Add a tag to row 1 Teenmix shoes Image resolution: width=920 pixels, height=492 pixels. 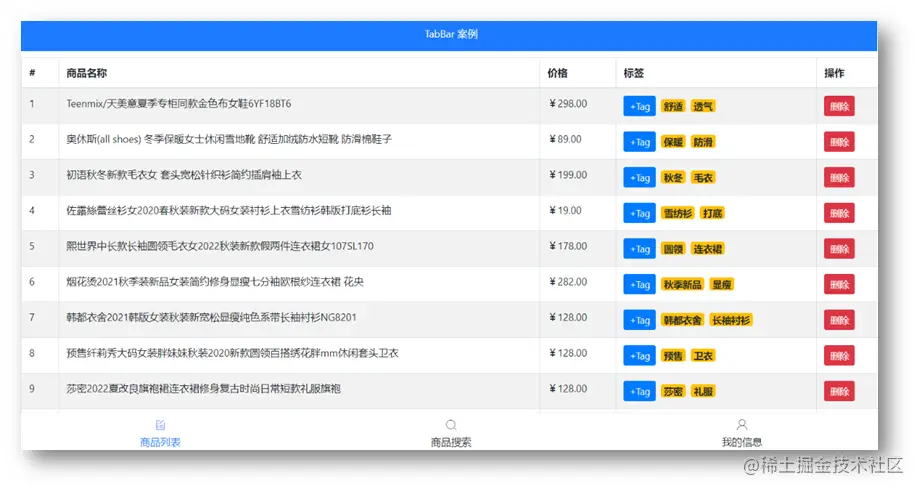coord(640,106)
